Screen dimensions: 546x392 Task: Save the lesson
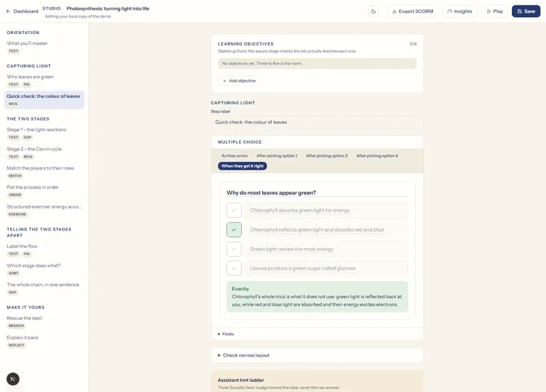pos(526,11)
